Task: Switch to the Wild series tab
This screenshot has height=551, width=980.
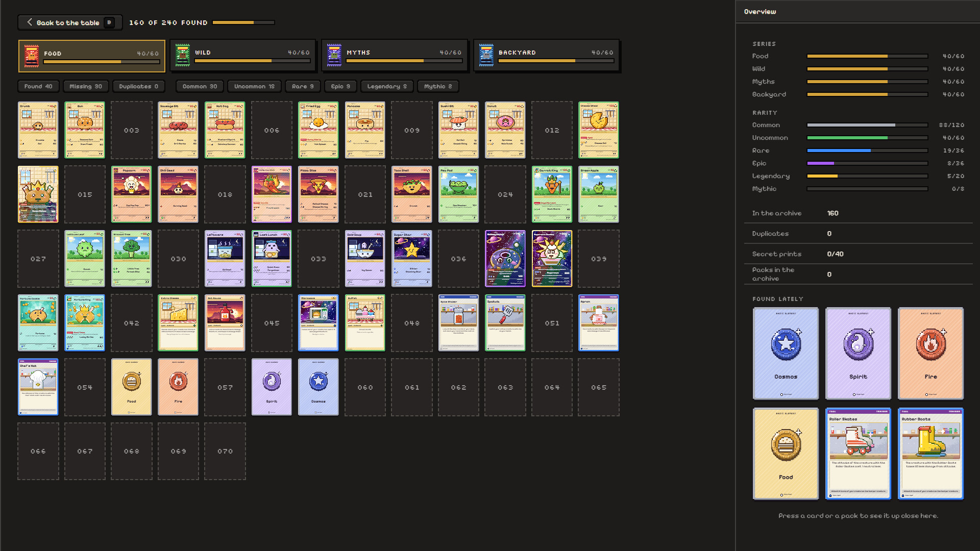Action: coord(242,55)
